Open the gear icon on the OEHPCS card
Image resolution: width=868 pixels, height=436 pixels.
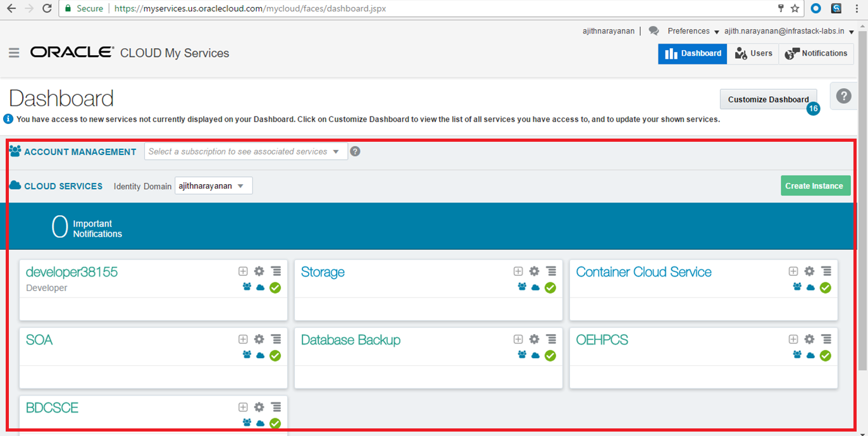[809, 339]
